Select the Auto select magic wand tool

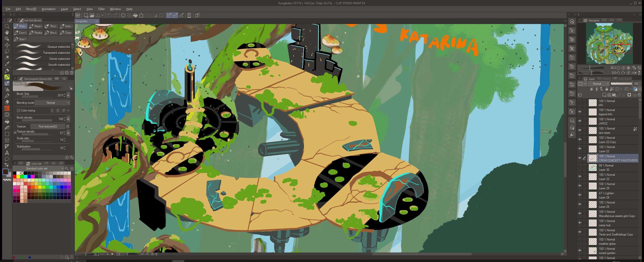(7, 57)
